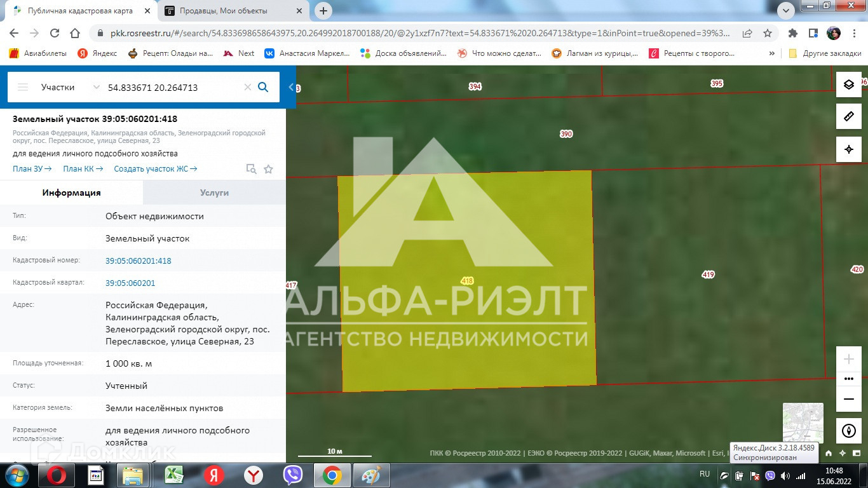The height and width of the screenshot is (488, 868).
Task: Locate my position on the map
Action: coord(849,149)
